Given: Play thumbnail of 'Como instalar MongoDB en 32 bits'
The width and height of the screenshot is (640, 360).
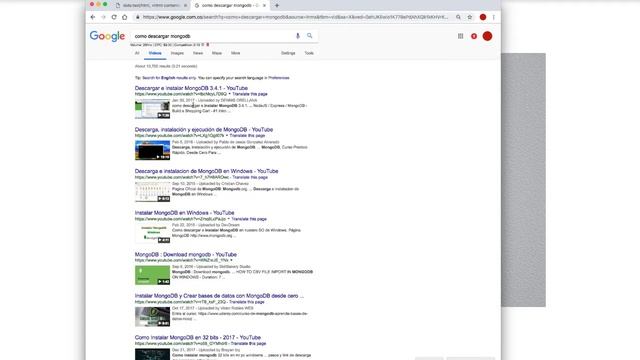Looking at the screenshot, I should pyautogui.click(x=152, y=354).
